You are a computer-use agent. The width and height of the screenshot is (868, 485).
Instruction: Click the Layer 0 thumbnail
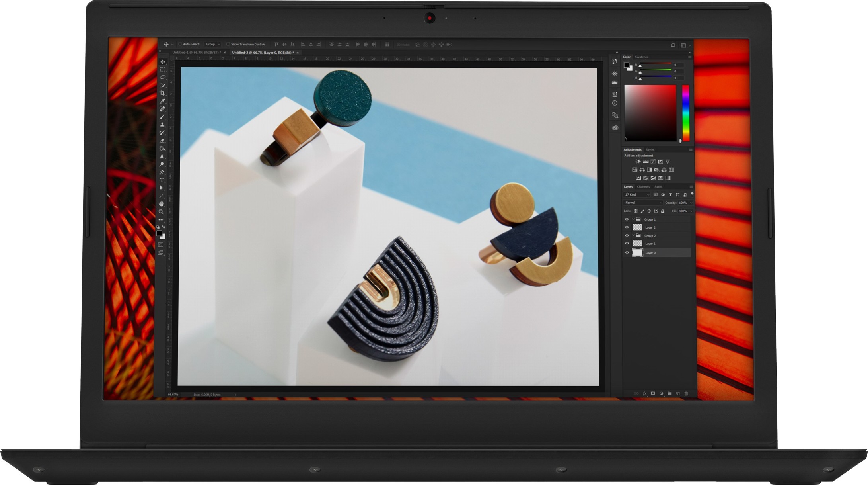coord(637,252)
